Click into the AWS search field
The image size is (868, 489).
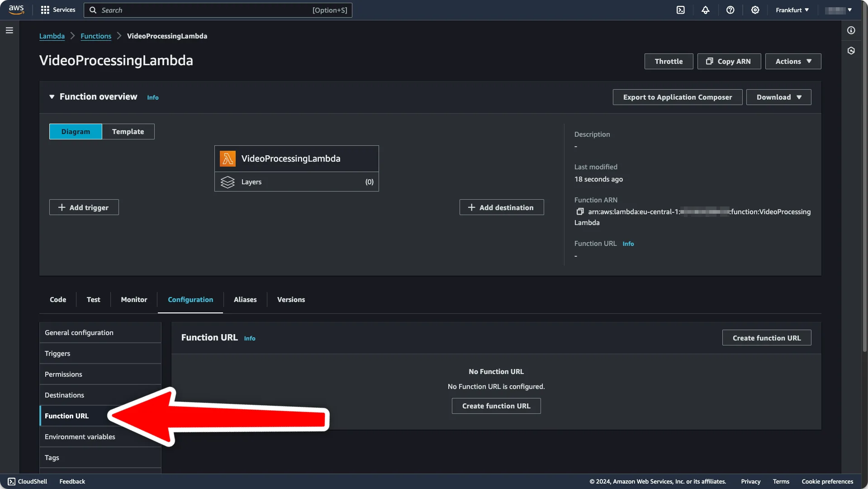218,10
